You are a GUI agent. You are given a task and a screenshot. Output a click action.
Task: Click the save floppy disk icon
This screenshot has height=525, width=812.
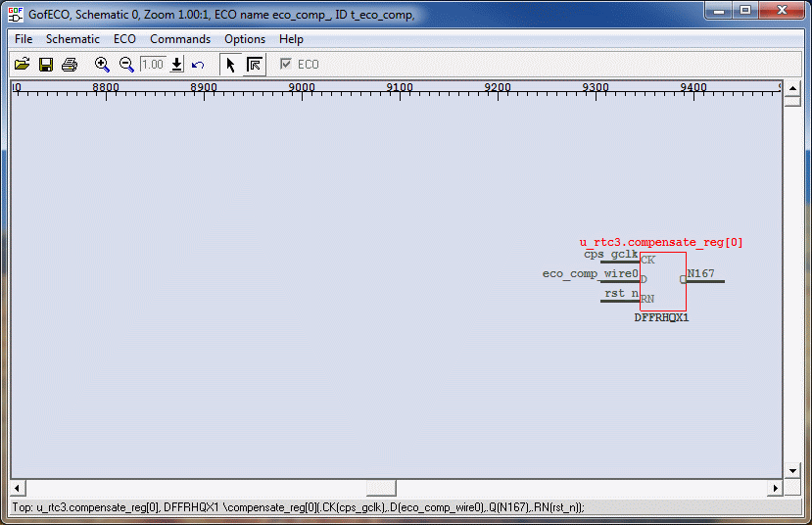(45, 65)
